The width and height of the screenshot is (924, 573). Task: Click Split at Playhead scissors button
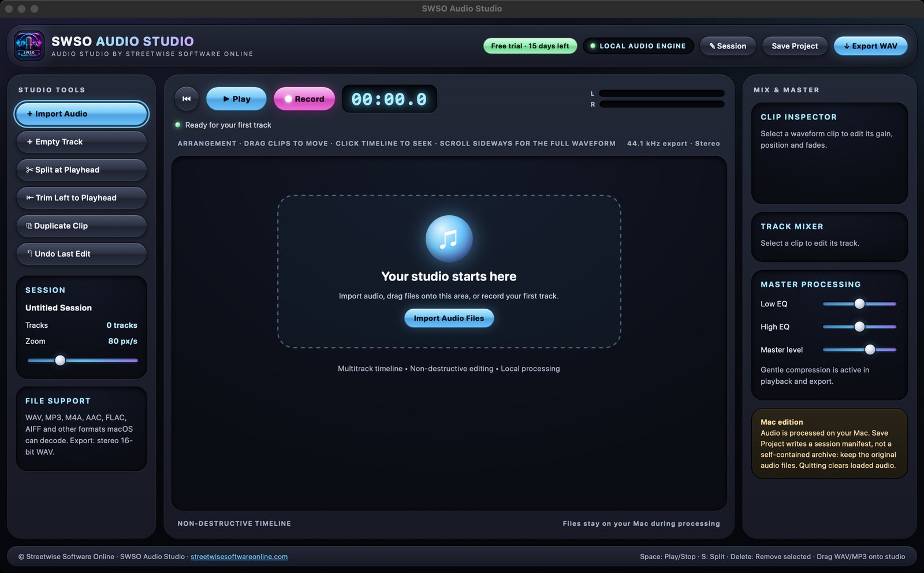coord(81,170)
